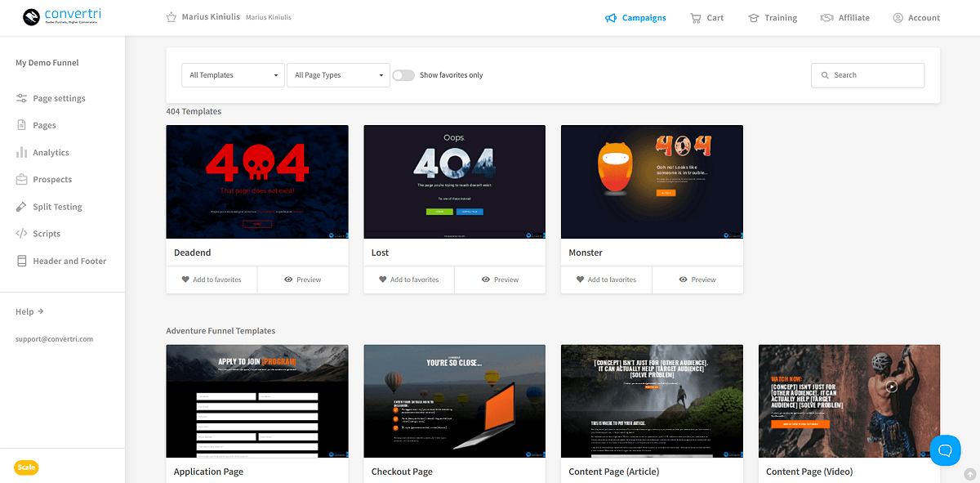Click the Content Page (Video) label
The height and width of the screenshot is (483, 980).
point(809,472)
